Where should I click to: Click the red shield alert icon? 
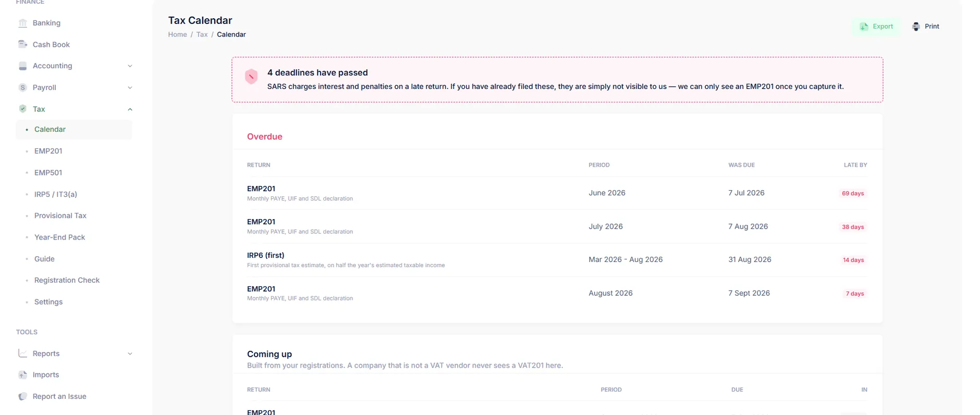pos(251,77)
